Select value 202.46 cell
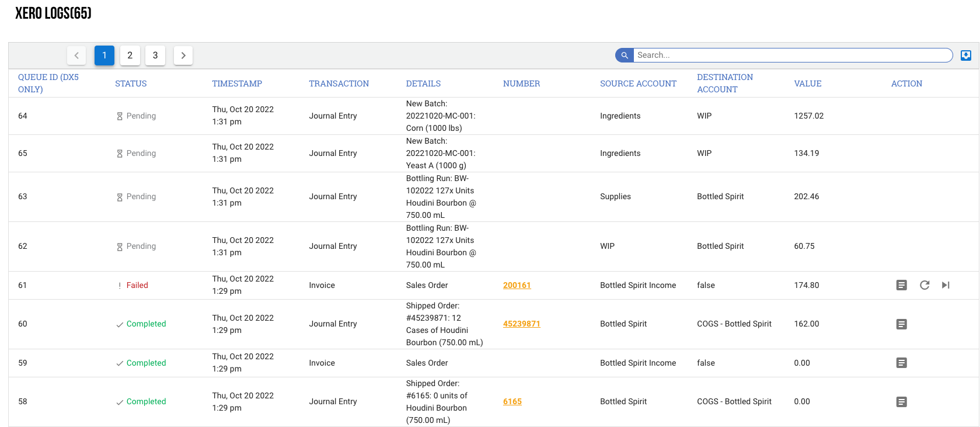This screenshot has height=427, width=980. 807,196
